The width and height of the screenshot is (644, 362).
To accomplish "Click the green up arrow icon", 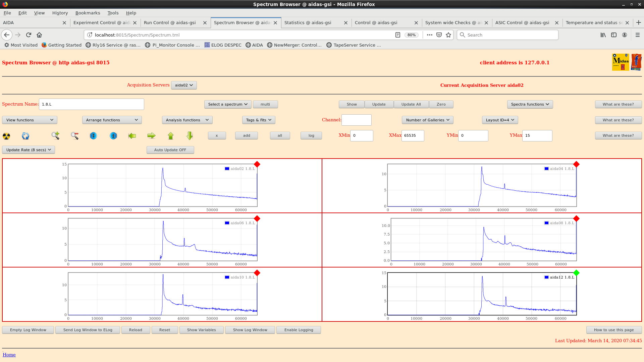I will pyautogui.click(x=171, y=136).
